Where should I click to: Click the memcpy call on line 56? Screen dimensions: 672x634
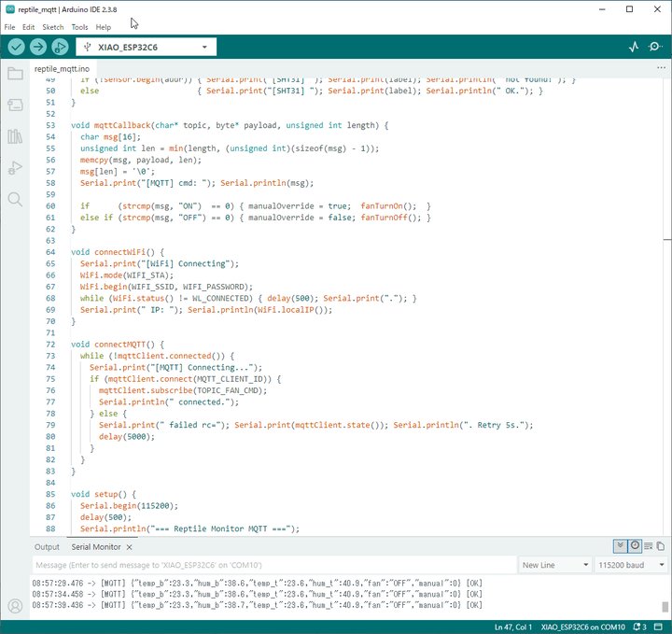[x=141, y=160]
